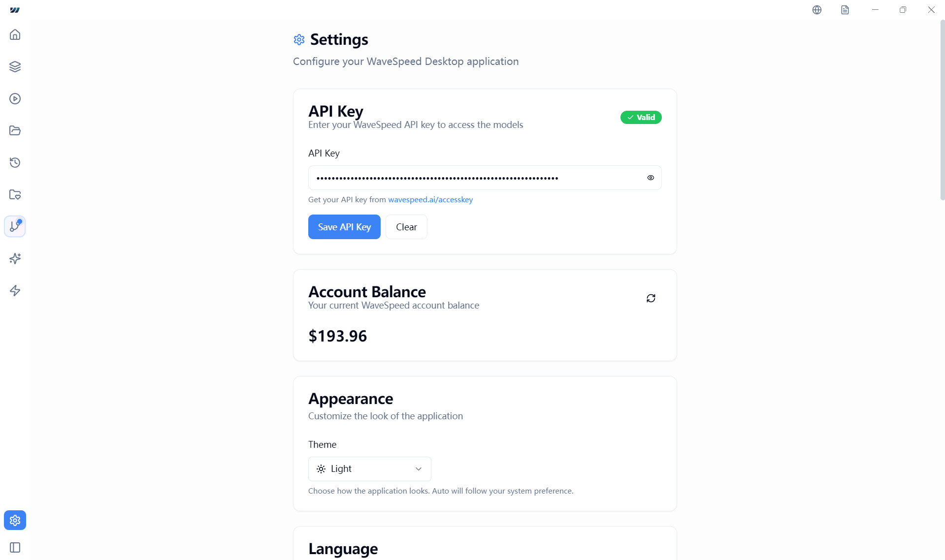
Task: Clear the API key field
Action: (406, 227)
